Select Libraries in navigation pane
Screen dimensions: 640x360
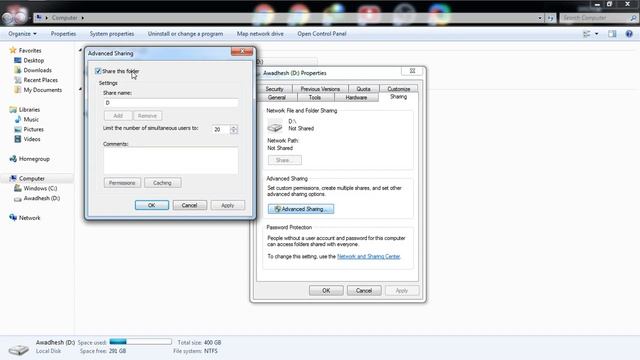tap(29, 109)
